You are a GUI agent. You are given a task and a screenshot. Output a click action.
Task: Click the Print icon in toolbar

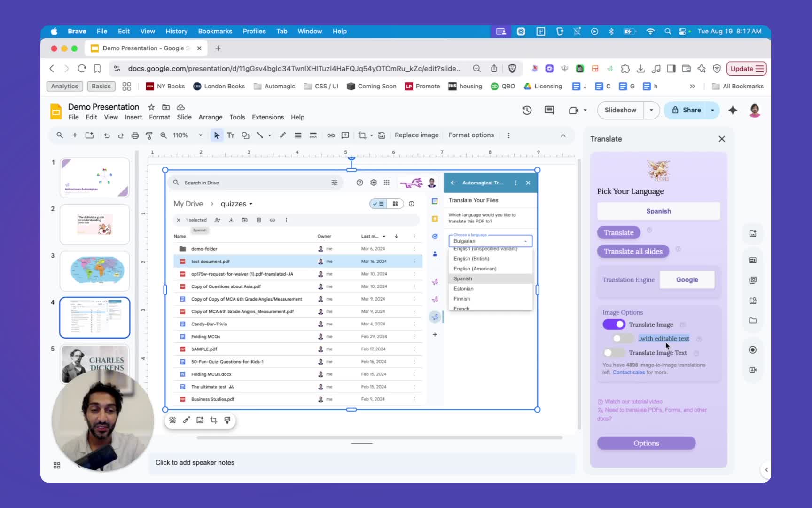click(135, 135)
